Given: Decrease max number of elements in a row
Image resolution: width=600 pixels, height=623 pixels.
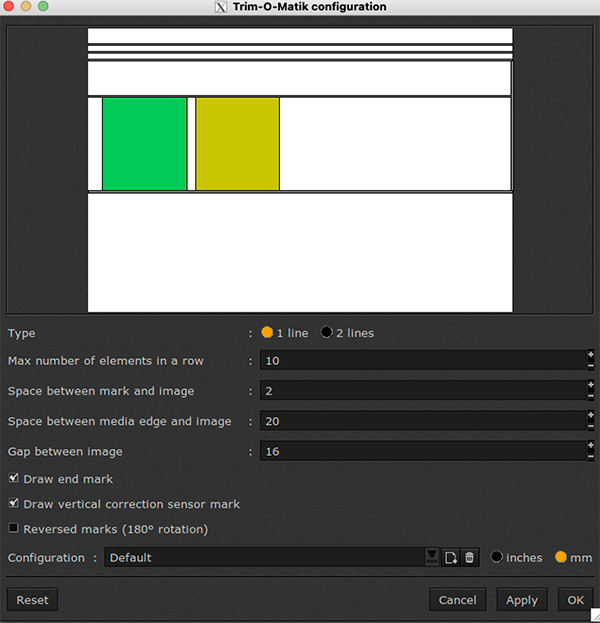Looking at the screenshot, I should pos(590,366).
